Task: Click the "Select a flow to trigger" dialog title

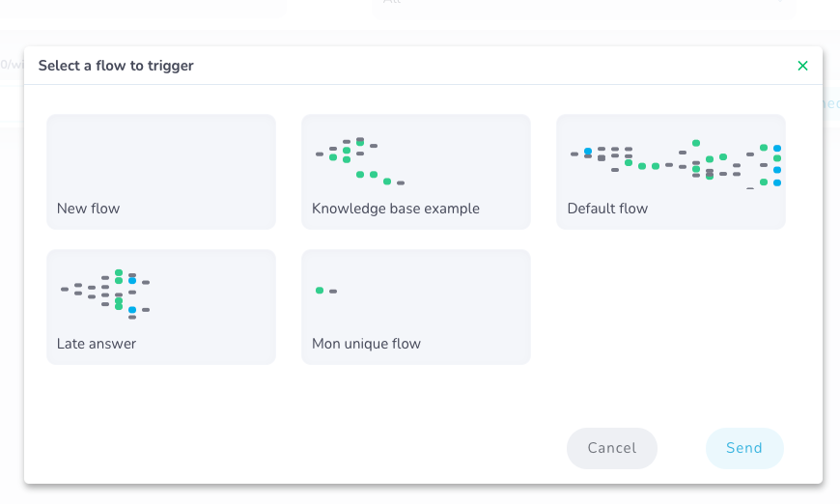Action: [116, 66]
